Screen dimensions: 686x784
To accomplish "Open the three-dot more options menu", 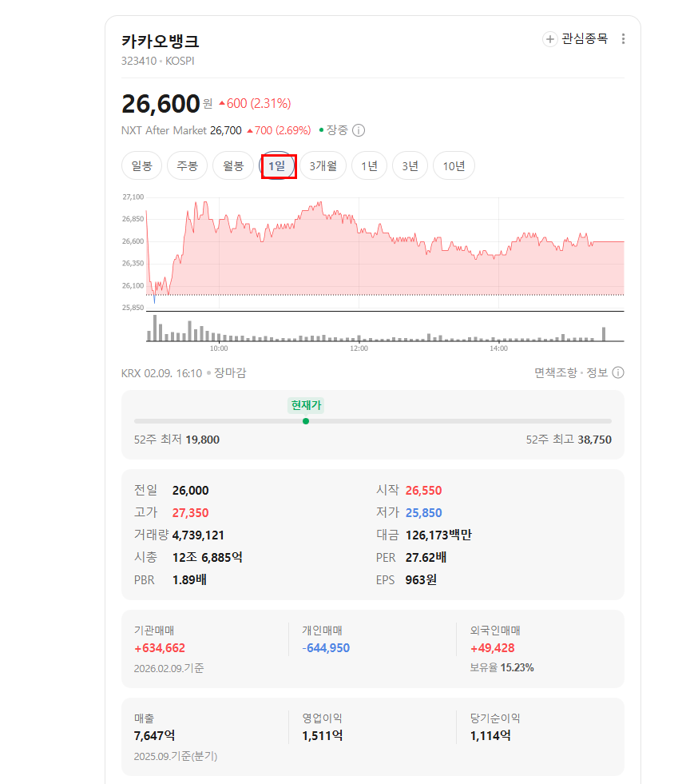I will tap(623, 39).
